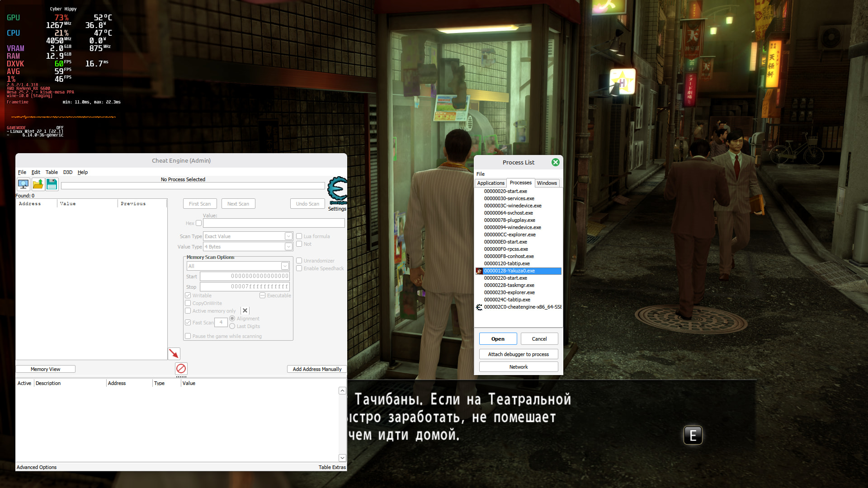Screen dimensions: 868x488
Task: Click the select process computer icon
Action: [x=23, y=184]
